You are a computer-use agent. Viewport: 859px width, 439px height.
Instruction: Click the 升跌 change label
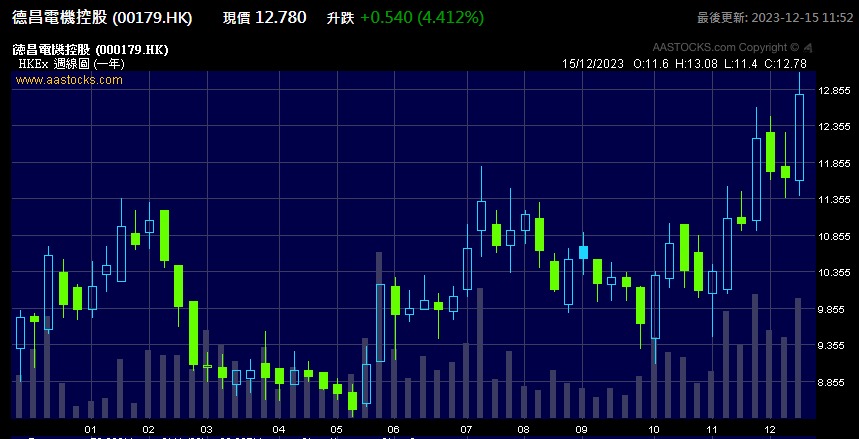pyautogui.click(x=340, y=18)
